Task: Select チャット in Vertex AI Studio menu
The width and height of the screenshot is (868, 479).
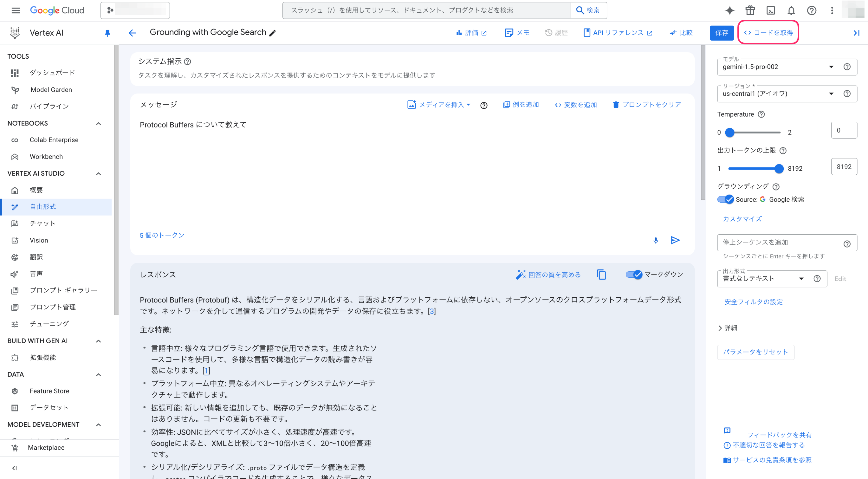Action: coord(43,223)
